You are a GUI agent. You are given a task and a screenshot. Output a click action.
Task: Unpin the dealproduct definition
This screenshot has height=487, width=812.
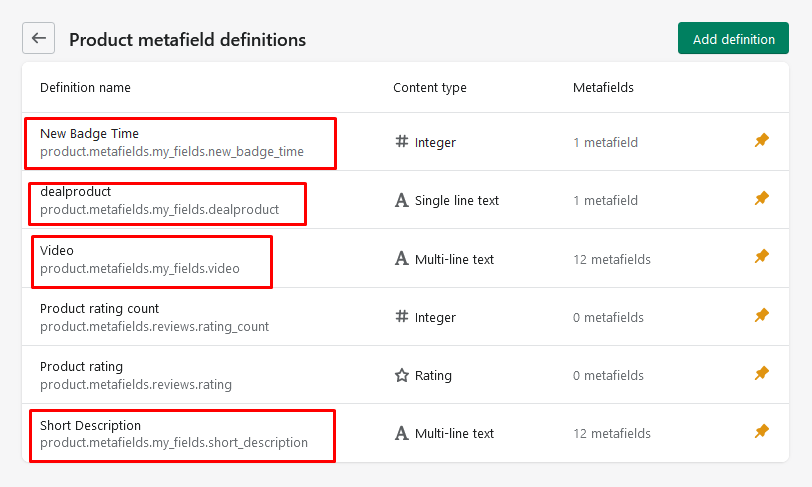[x=761, y=199]
